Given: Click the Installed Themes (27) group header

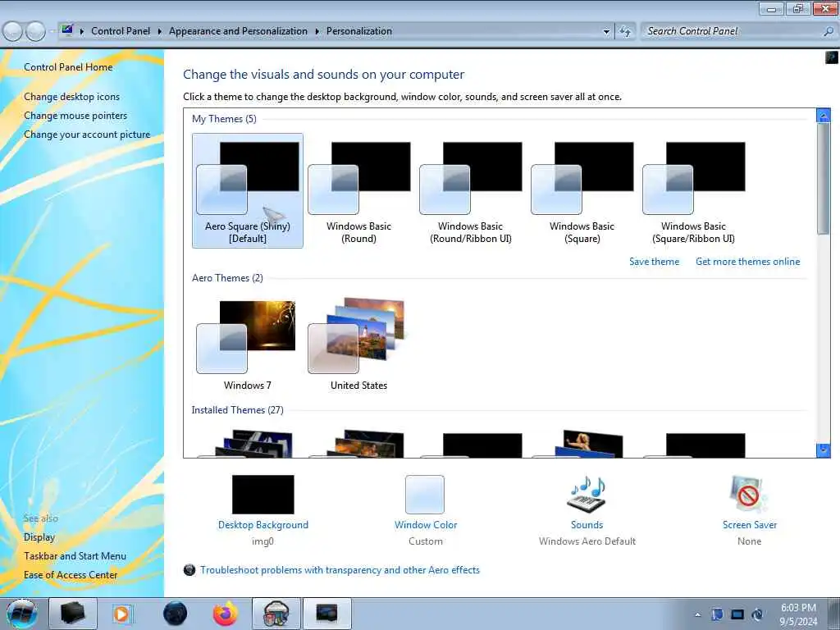Looking at the screenshot, I should (237, 410).
